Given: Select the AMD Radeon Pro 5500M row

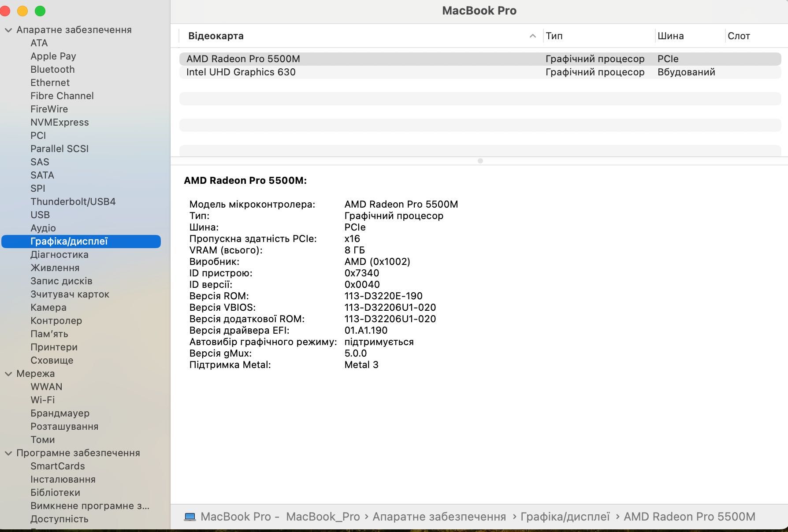Looking at the screenshot, I should (480, 59).
